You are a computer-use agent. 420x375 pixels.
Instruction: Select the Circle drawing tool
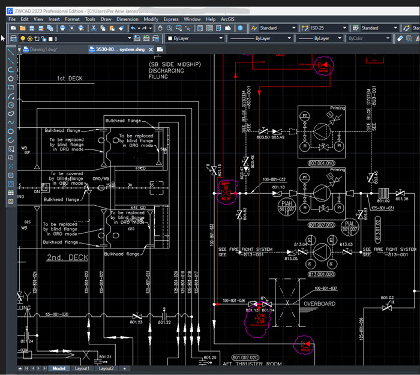click(11, 105)
